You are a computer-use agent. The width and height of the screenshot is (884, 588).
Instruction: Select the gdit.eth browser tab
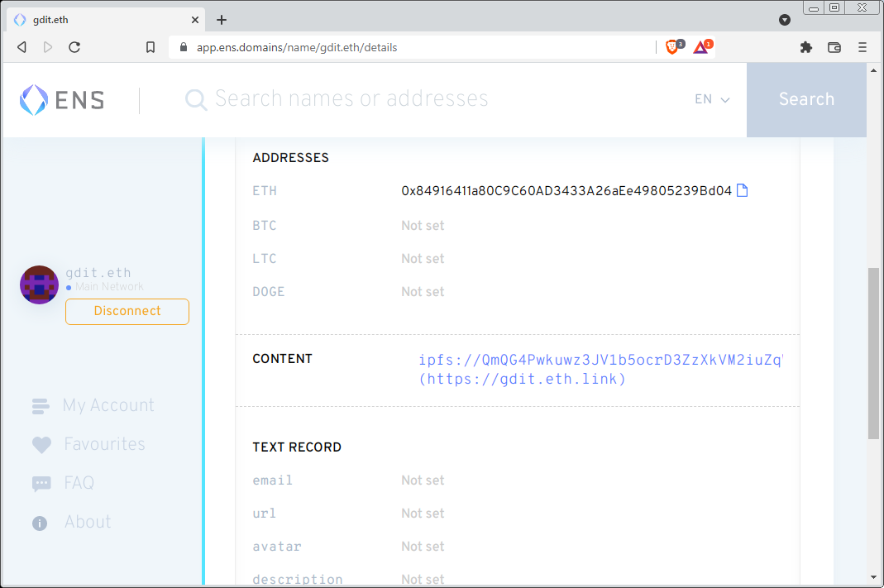pos(107,20)
